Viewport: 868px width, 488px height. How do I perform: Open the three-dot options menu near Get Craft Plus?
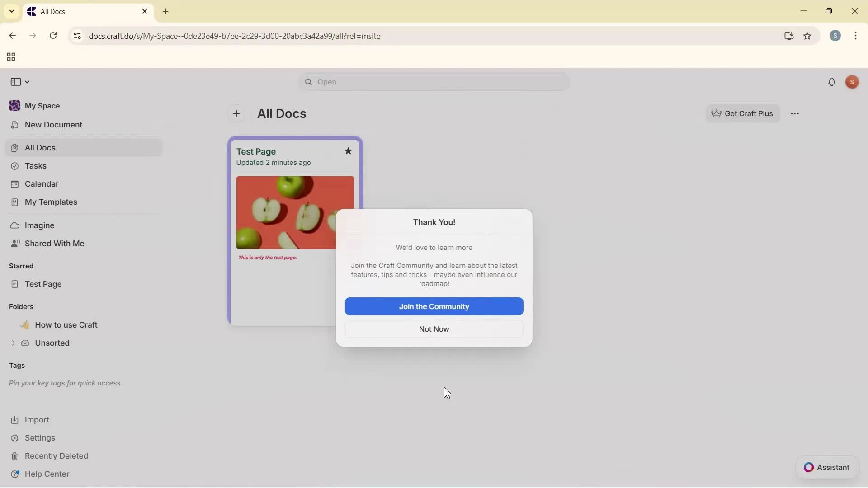tap(795, 113)
